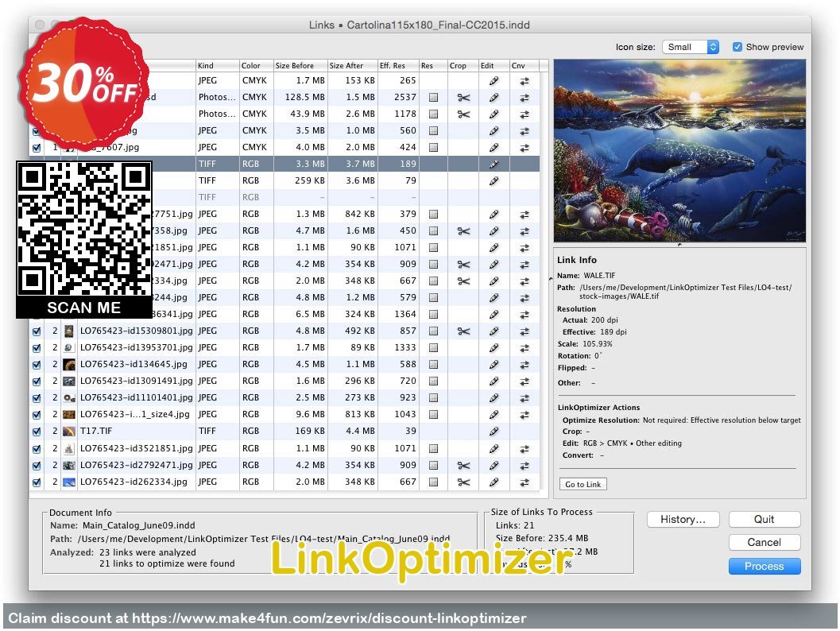The width and height of the screenshot is (840, 631).
Task: Click the edit pencil in the highlighted TIFF row
Action: tap(494, 164)
